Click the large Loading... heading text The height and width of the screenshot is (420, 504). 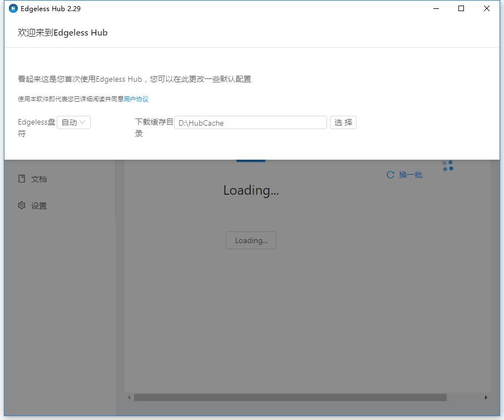click(x=251, y=191)
